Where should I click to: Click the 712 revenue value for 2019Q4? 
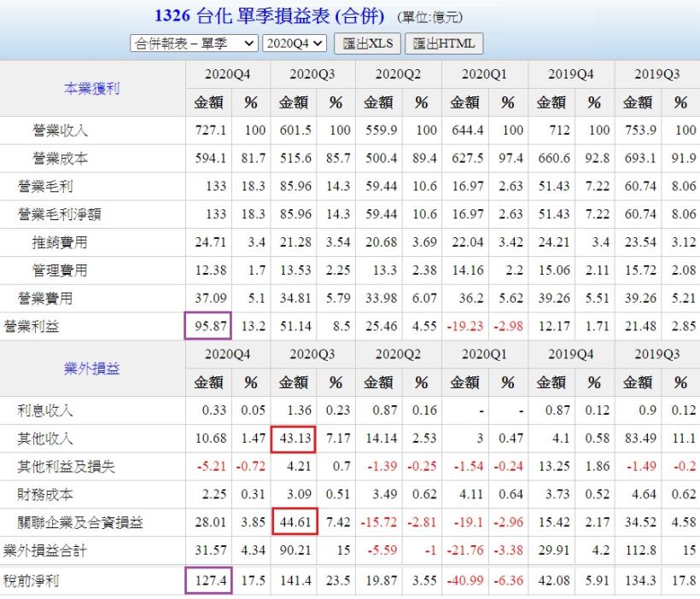[560, 131]
